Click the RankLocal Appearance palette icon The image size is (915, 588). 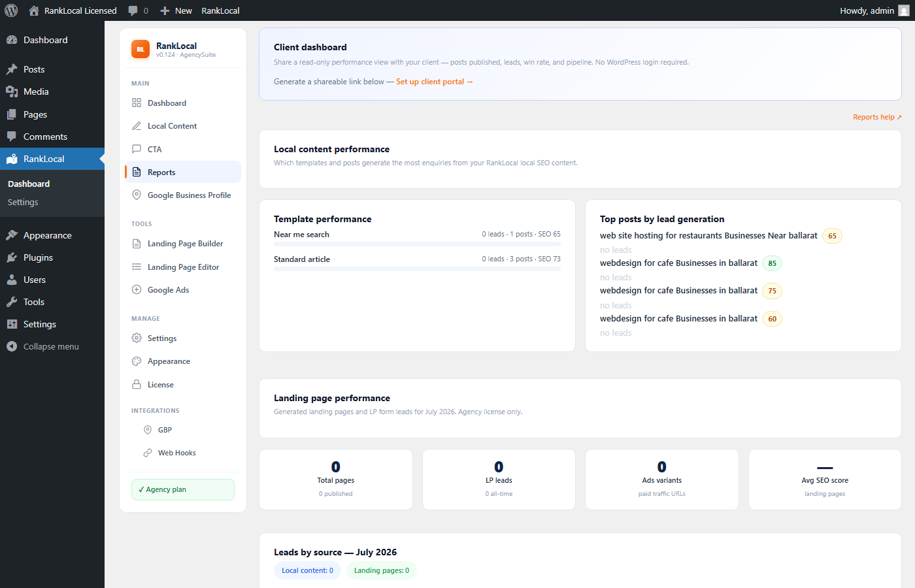click(137, 361)
